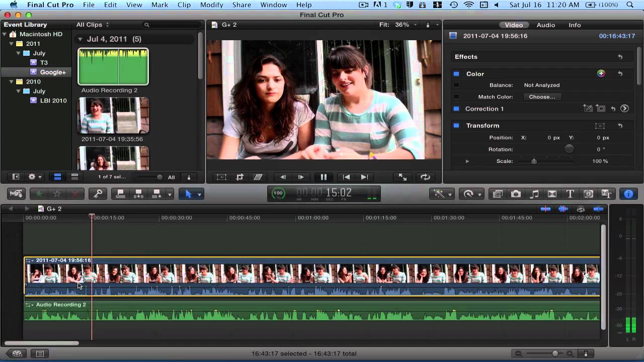Click the Wi-Fi icon in menu bar
This screenshot has width=644, height=362.
tap(469, 5)
